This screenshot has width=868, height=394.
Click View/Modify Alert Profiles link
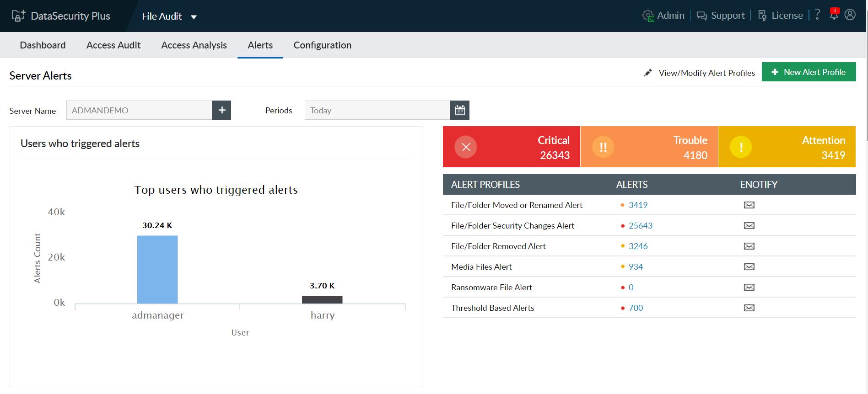(706, 73)
